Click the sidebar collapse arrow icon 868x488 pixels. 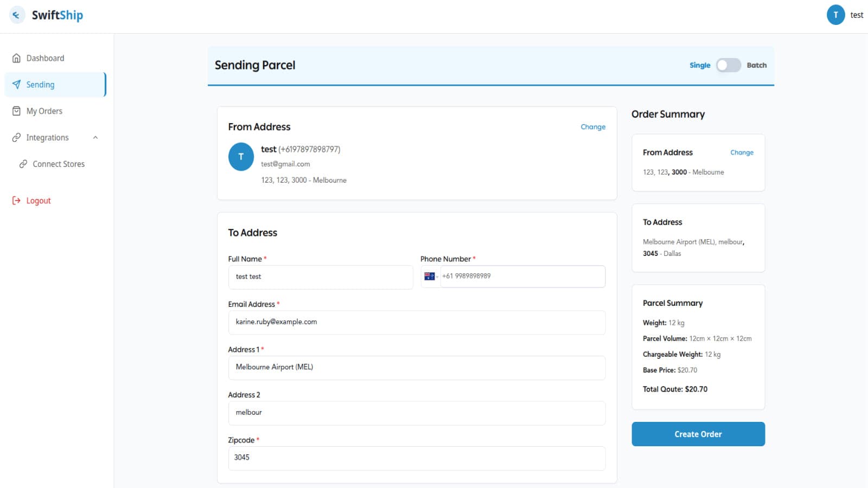(17, 15)
